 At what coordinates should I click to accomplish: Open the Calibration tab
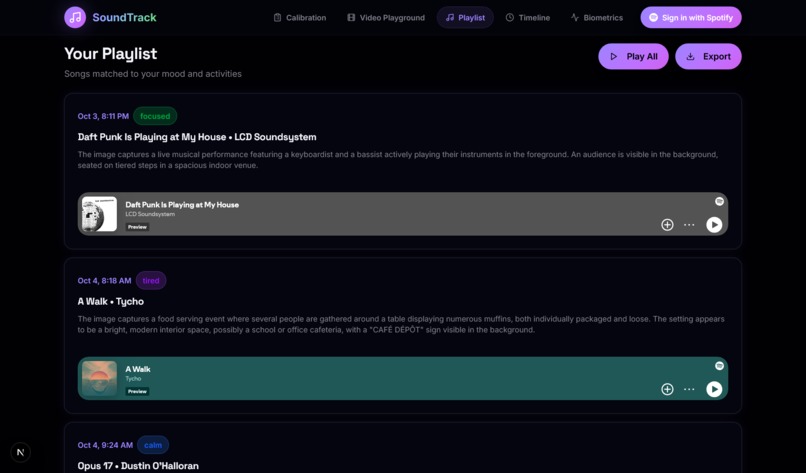pyautogui.click(x=300, y=17)
